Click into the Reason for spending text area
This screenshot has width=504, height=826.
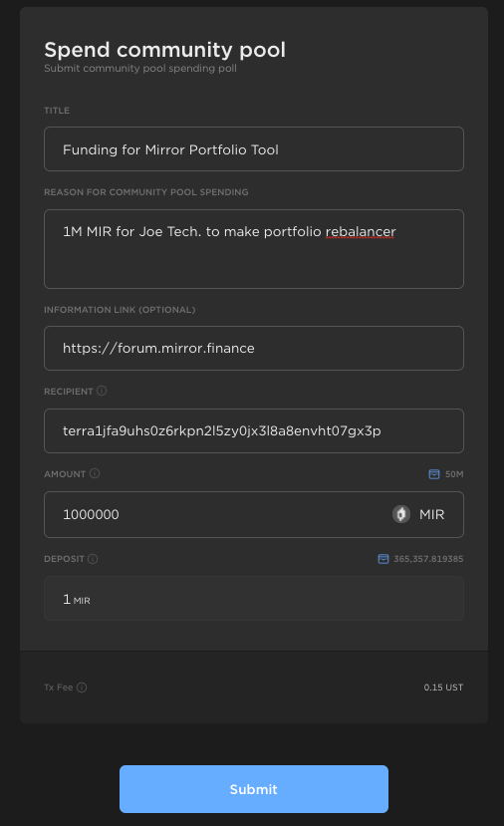tap(254, 249)
